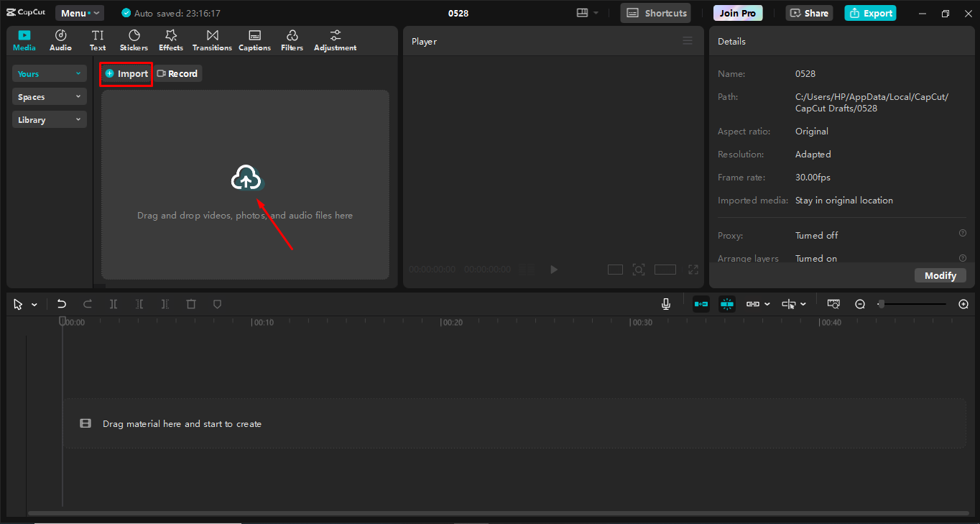Image resolution: width=980 pixels, height=524 pixels.
Task: Open the Stickers panel
Action: (134, 40)
